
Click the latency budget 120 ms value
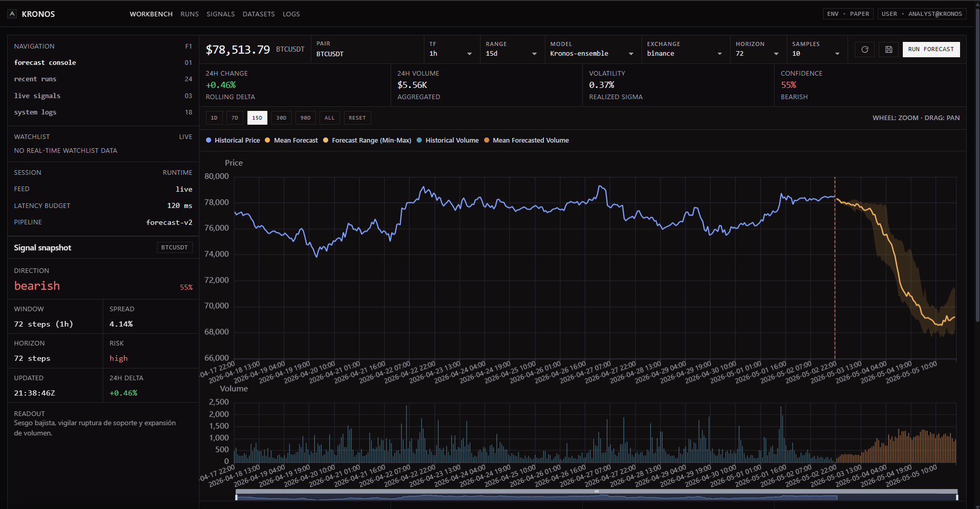[180, 205]
